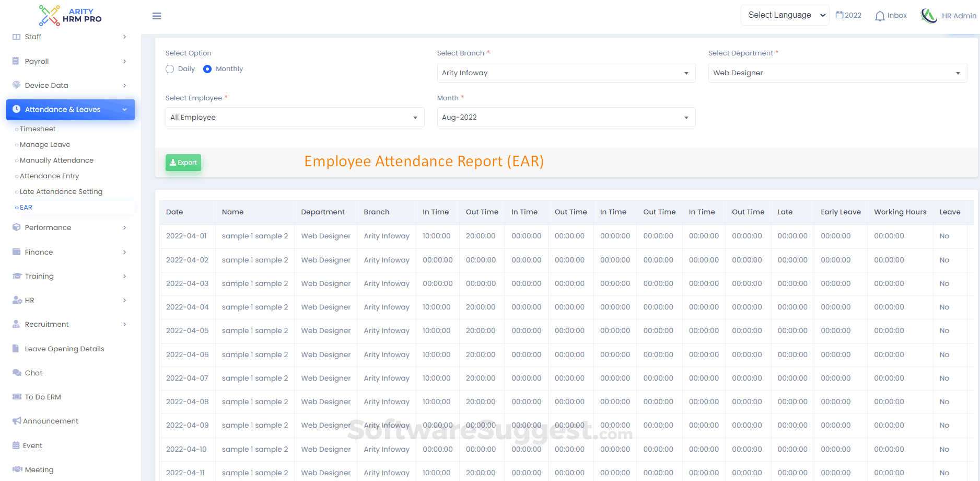Screen dimensions: 980x481
Task: Expand the Month dropdown showing Aug-2022
Action: click(566, 117)
